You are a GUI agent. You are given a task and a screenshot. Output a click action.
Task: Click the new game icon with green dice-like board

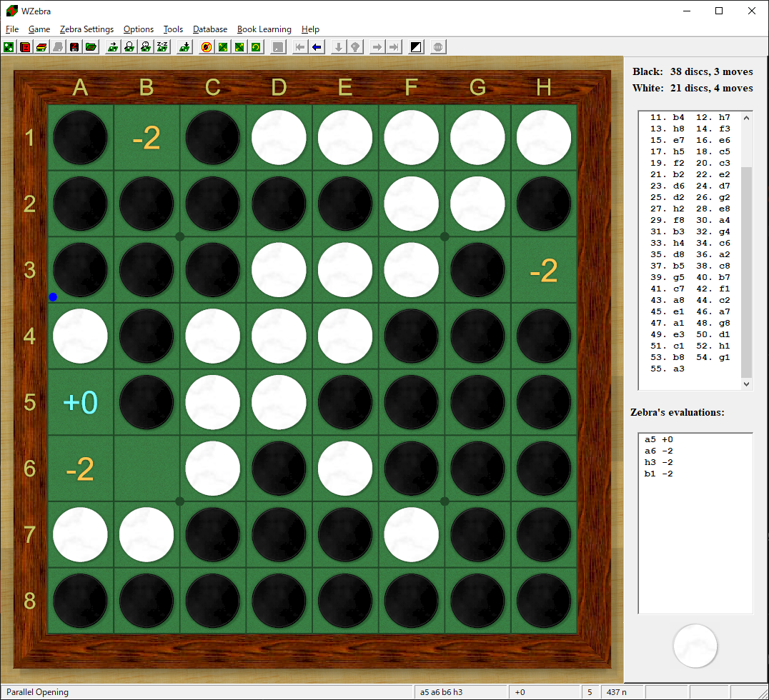point(9,47)
